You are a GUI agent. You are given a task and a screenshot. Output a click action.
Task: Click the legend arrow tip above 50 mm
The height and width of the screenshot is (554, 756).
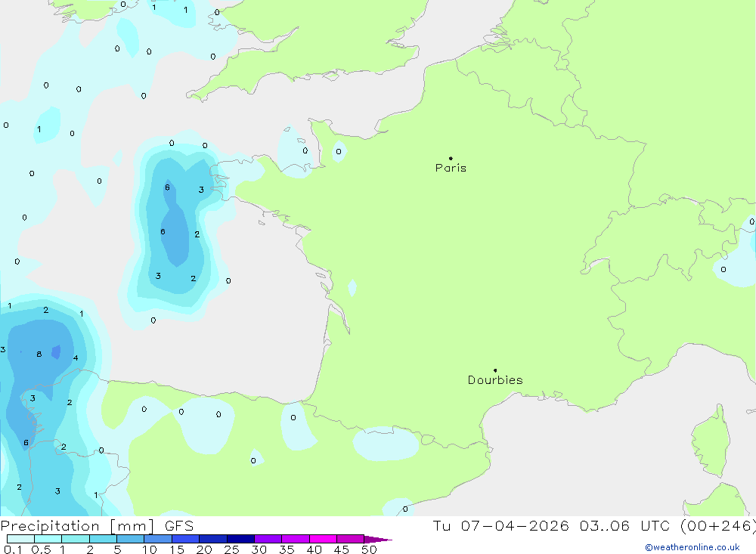coord(377,540)
